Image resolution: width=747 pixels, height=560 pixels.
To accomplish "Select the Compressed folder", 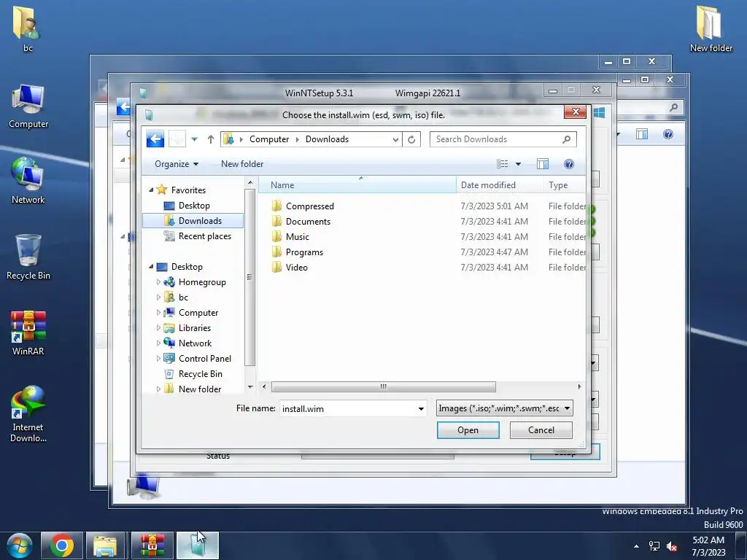I will point(309,206).
